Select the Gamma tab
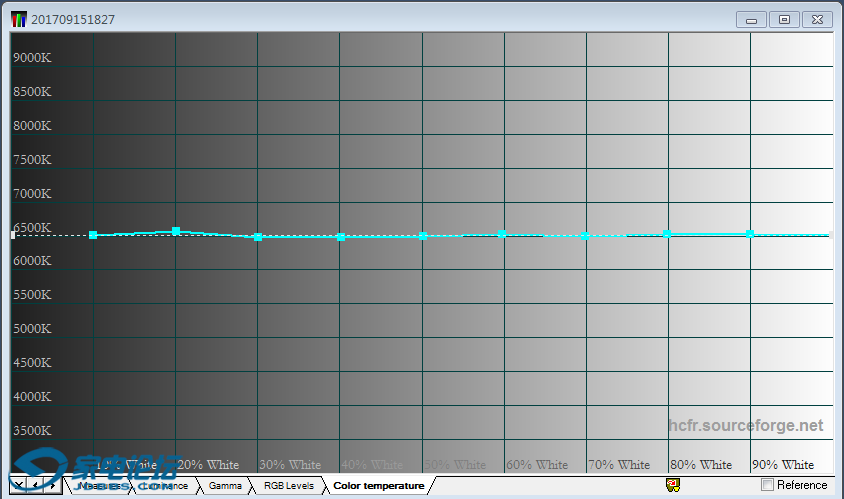Screen dimensions: 844x499 (x=225, y=486)
